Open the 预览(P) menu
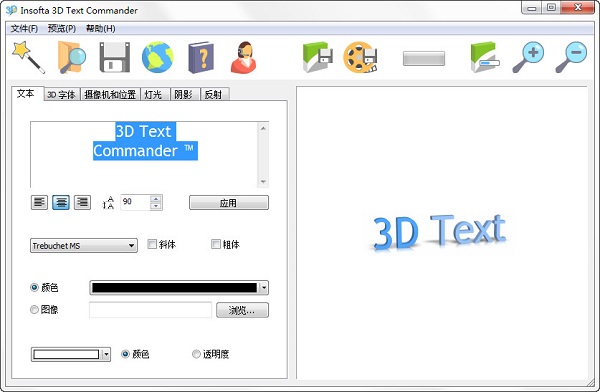 click(62, 28)
